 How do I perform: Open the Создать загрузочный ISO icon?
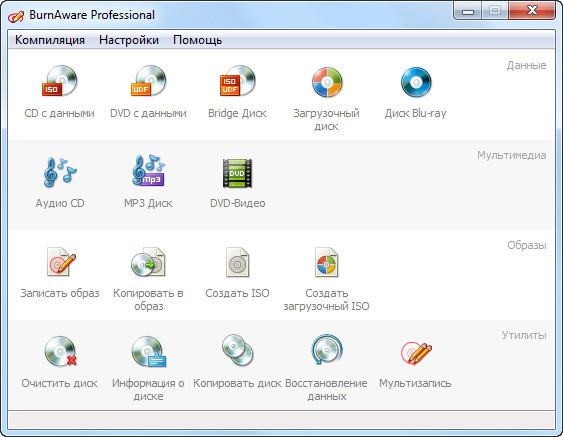click(326, 262)
